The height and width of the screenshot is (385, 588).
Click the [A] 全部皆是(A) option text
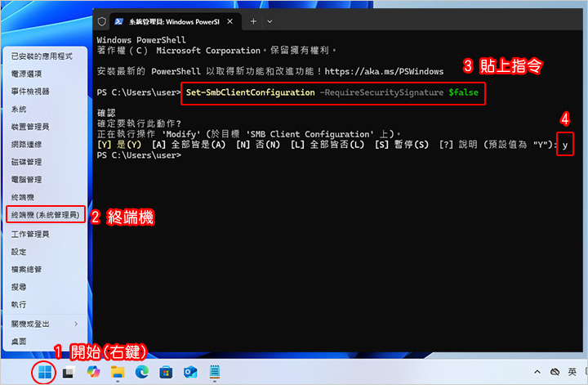[x=189, y=145]
